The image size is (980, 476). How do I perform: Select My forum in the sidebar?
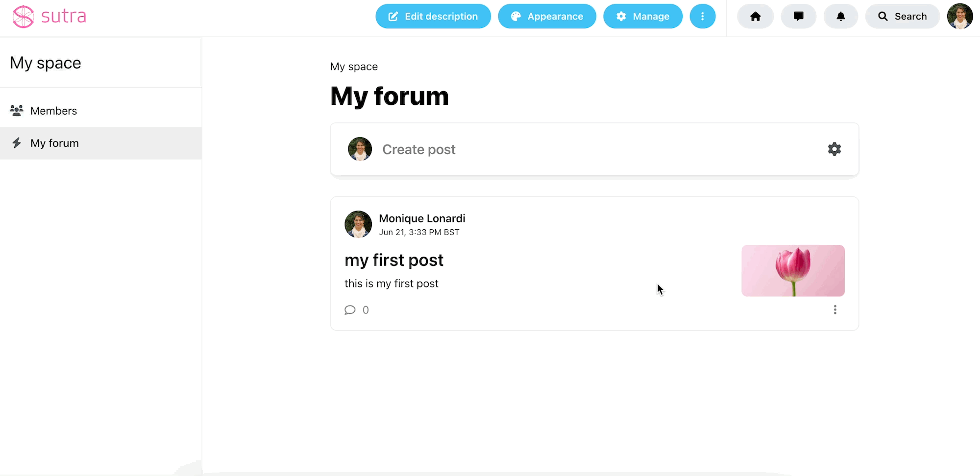click(101, 143)
